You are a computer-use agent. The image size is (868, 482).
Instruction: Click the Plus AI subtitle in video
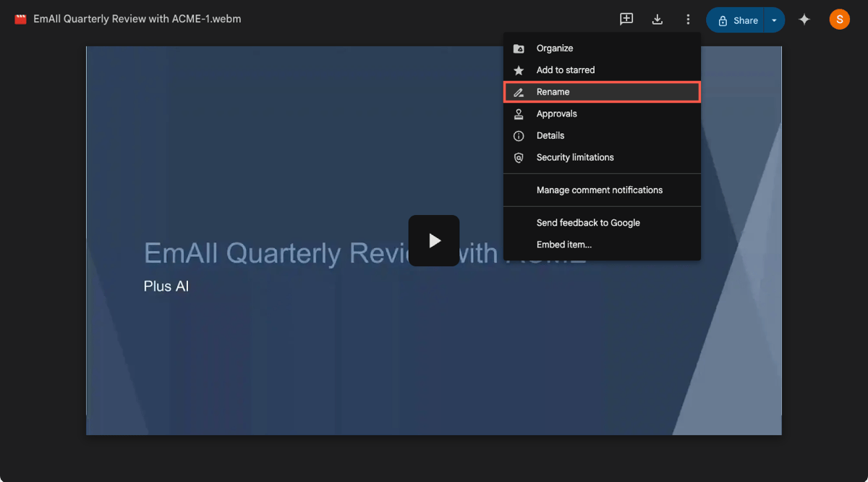tap(166, 286)
